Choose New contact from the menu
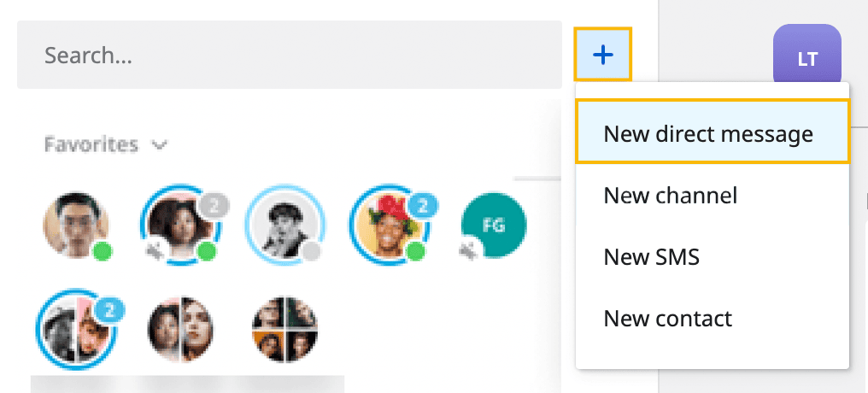This screenshot has width=868, height=393. point(667,319)
